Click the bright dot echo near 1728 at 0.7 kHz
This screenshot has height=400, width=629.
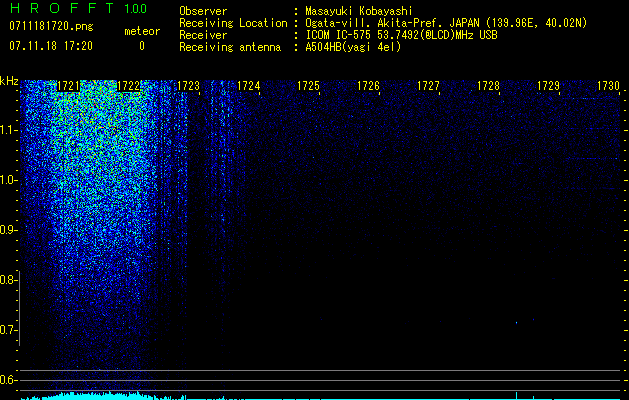(x=516, y=323)
